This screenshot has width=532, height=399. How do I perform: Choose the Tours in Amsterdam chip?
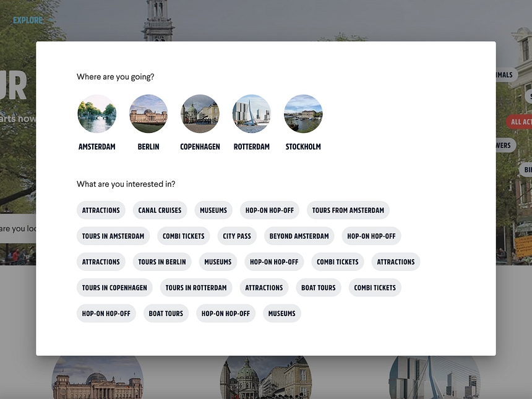(113, 236)
